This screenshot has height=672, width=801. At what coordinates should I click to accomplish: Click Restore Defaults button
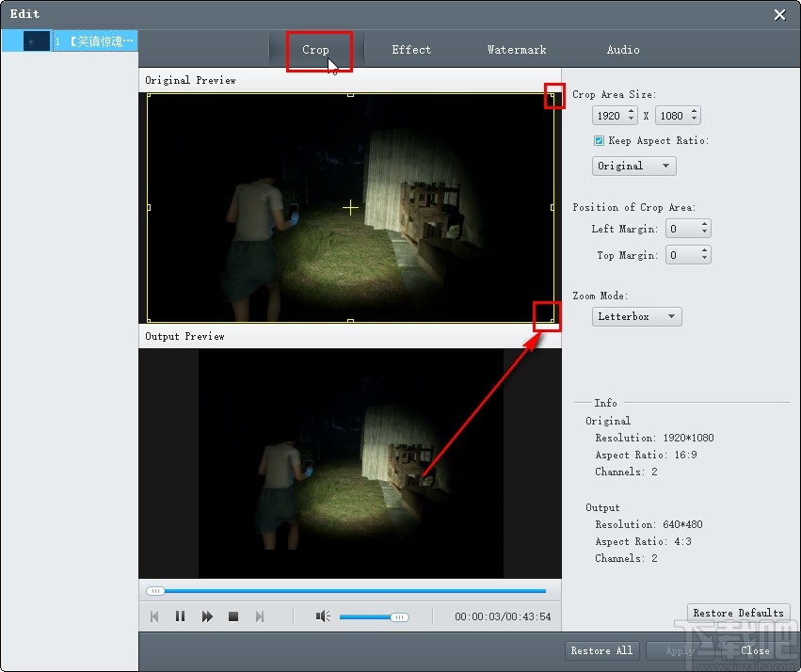[738, 613]
